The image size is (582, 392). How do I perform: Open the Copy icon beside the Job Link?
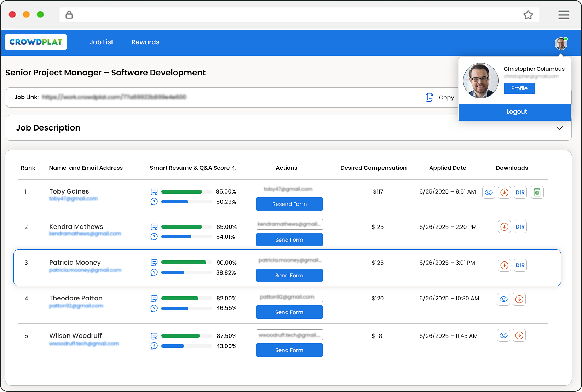click(430, 97)
